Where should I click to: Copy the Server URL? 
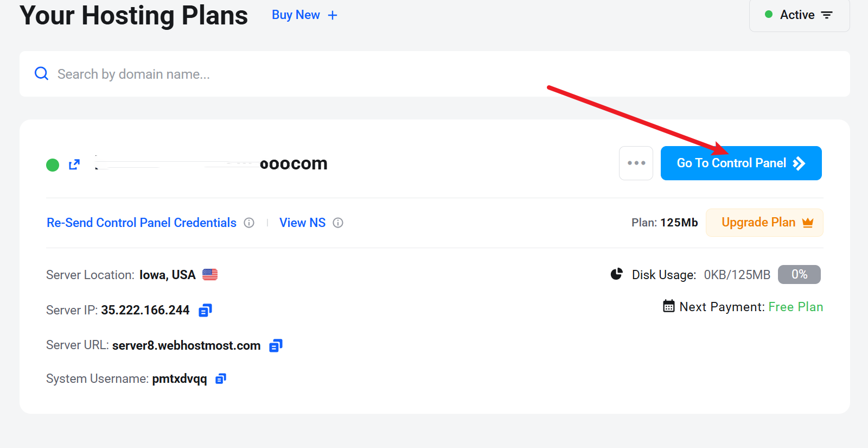(276, 345)
